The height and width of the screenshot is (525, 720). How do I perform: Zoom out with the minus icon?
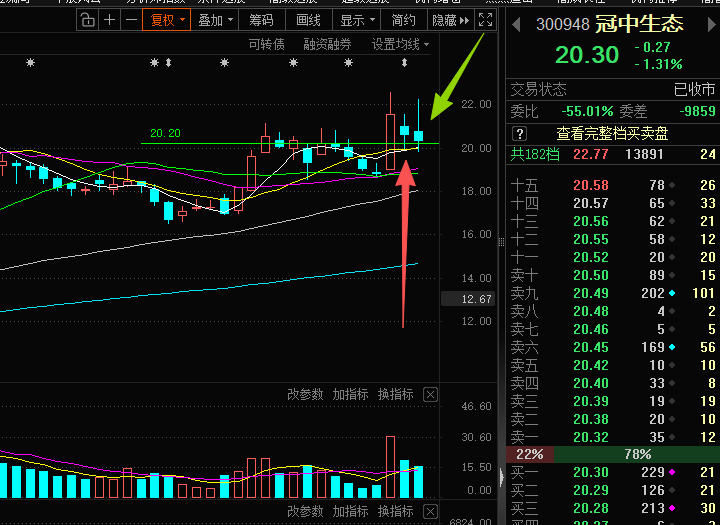131,20
